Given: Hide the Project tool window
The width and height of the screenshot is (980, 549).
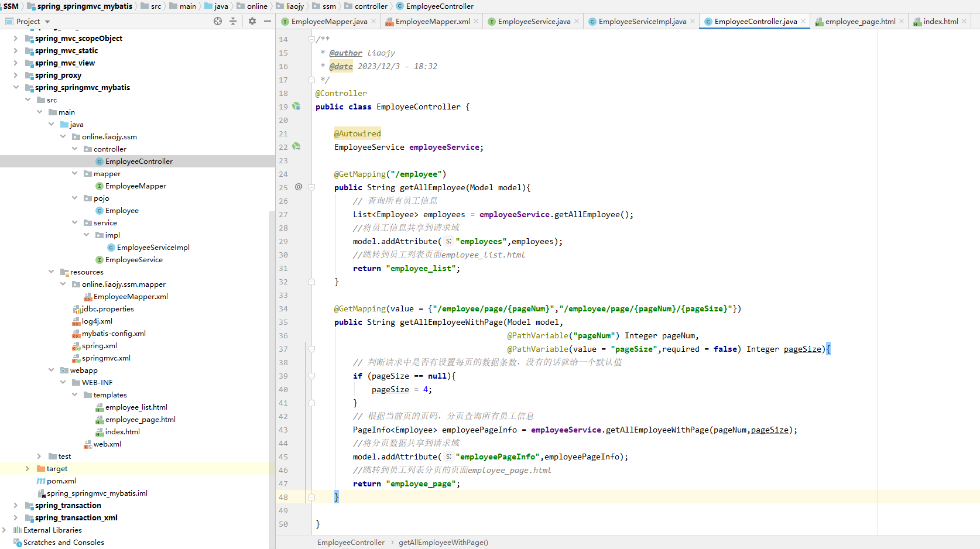Looking at the screenshot, I should pos(268,21).
